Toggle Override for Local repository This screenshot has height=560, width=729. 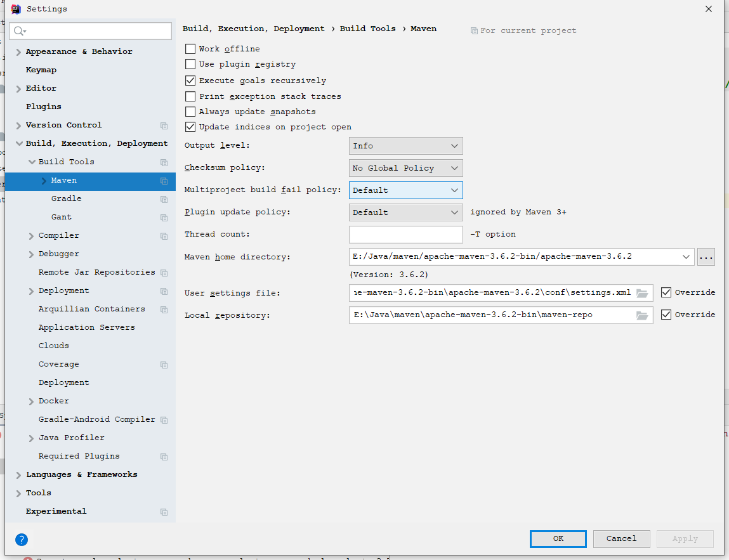[x=666, y=315]
